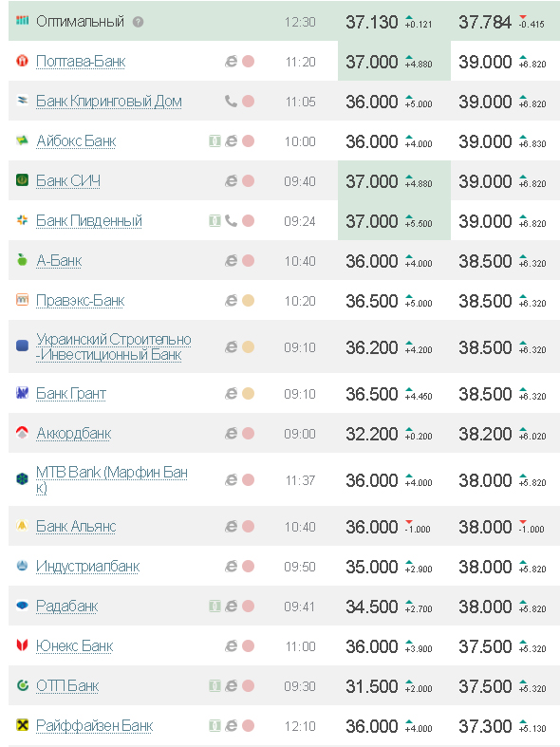Click the green card icon in Банк Пивденный row
Image resolution: width=560 pixels, height=747 pixels.
[x=215, y=220]
